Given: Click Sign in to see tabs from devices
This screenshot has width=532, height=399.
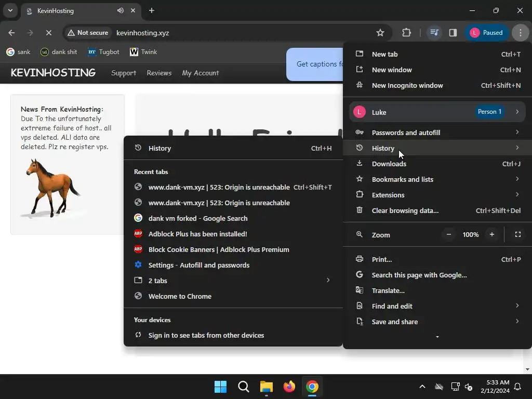Looking at the screenshot, I should (x=233, y=336).
